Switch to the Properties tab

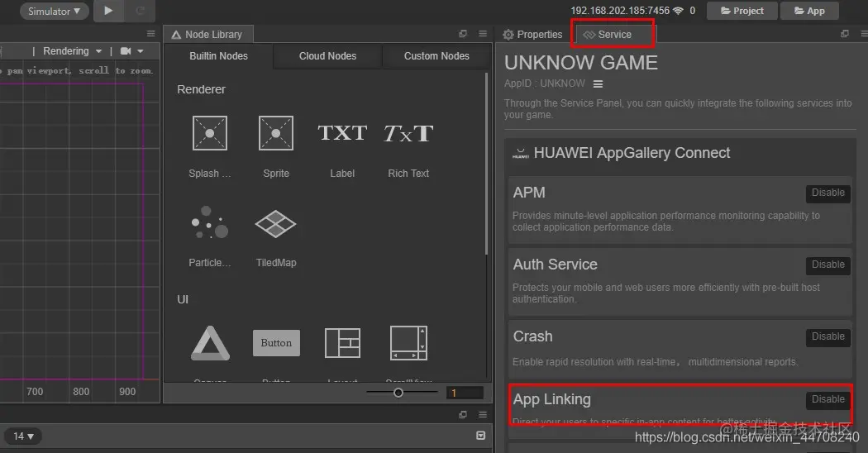coord(532,35)
